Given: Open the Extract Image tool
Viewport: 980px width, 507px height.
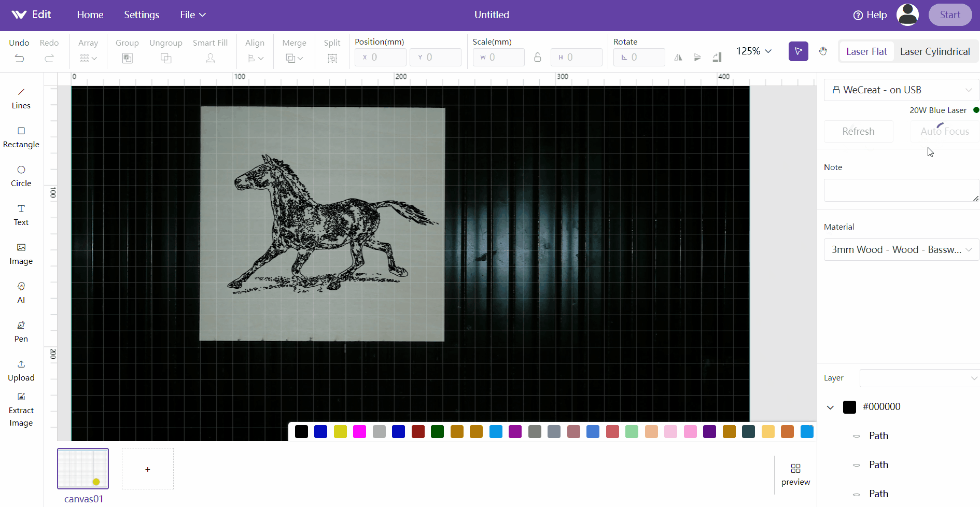Looking at the screenshot, I should [x=21, y=410].
